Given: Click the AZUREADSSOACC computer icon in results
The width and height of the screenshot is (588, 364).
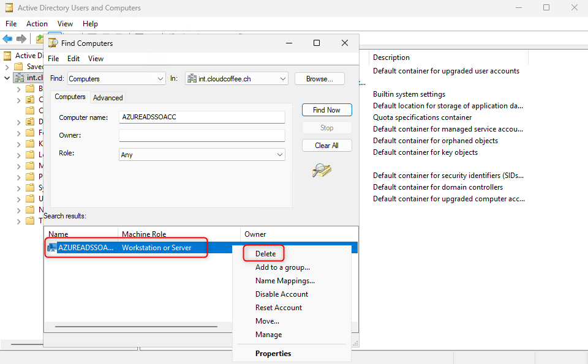Looking at the screenshot, I should coord(52,248).
